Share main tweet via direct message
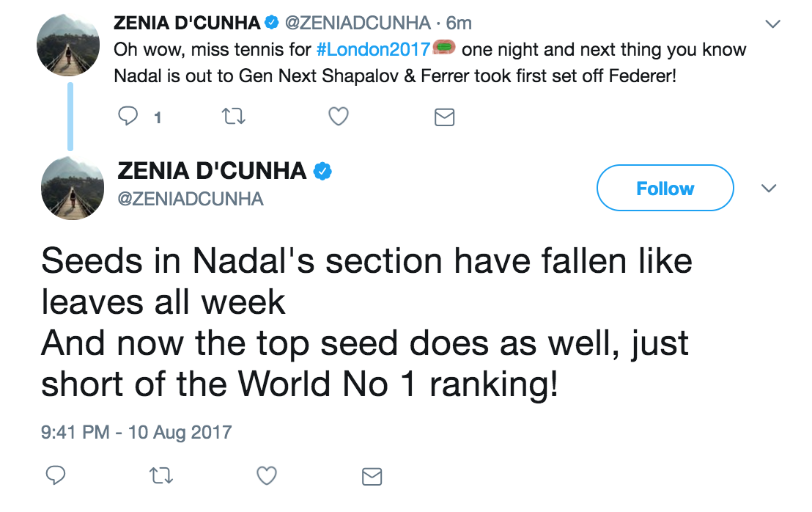 click(x=372, y=477)
